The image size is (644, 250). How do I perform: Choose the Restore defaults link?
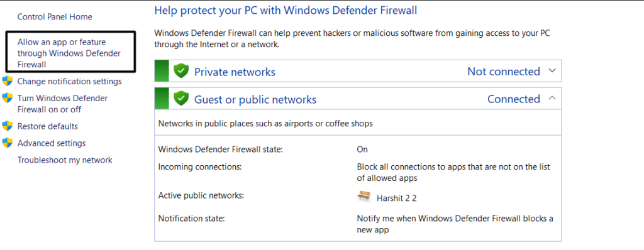[48, 126]
